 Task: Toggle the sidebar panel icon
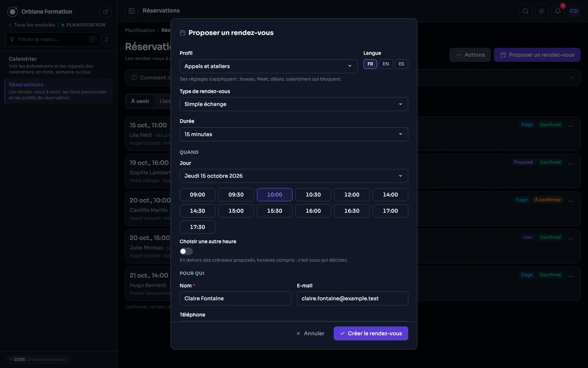coord(132,11)
